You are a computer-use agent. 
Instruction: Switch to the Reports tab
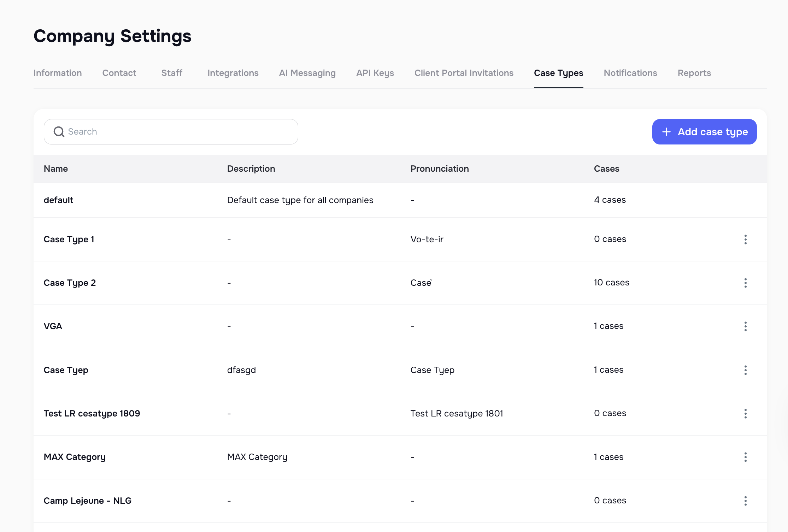coord(694,73)
